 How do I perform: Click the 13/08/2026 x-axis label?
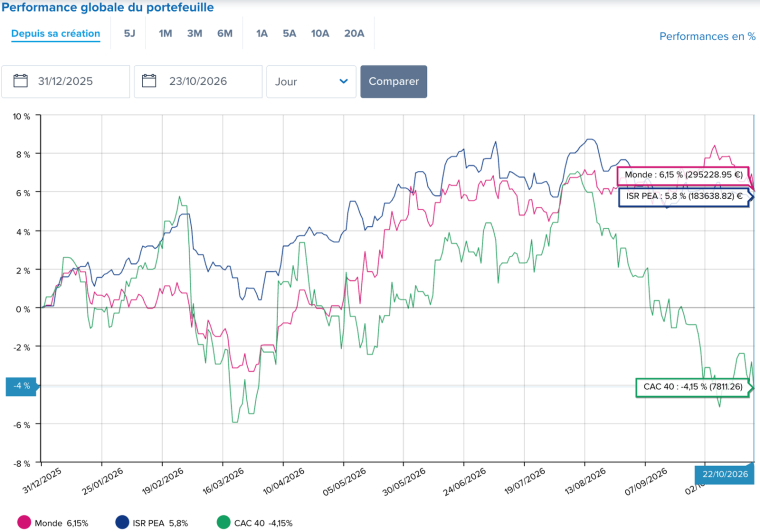click(x=585, y=481)
